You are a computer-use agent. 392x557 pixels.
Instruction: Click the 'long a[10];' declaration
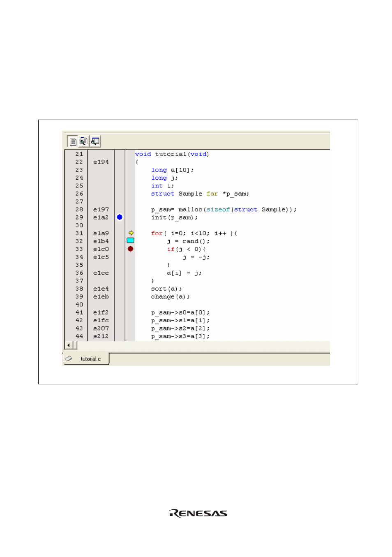173,170
